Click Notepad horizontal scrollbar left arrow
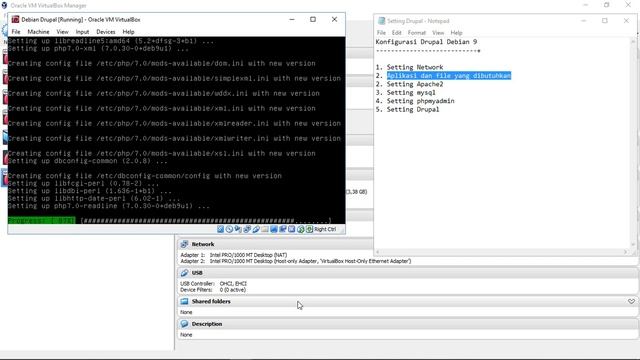Screen dimensions: 640x360 (x=378, y=252)
